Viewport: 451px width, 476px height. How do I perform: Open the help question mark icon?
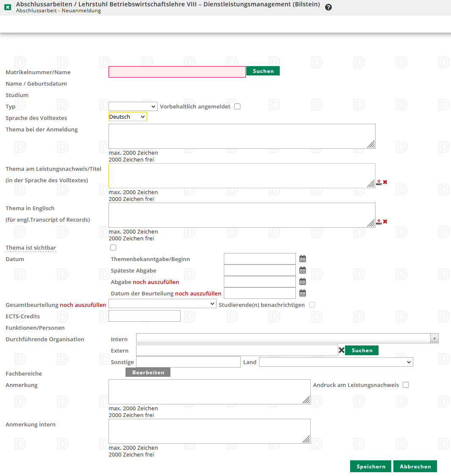point(329,7)
